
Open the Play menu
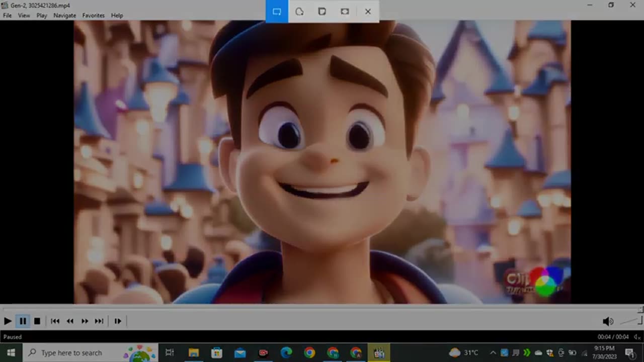tap(42, 16)
